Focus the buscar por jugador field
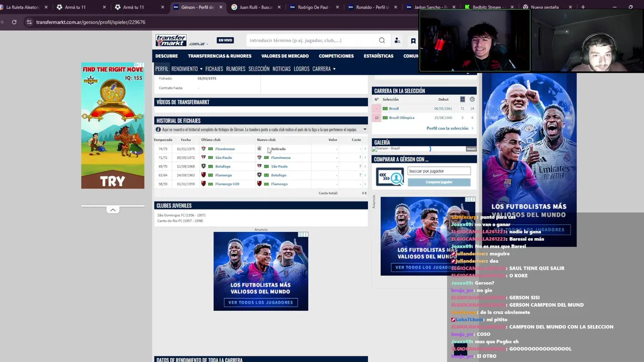This screenshot has width=644, height=362. coord(439,171)
